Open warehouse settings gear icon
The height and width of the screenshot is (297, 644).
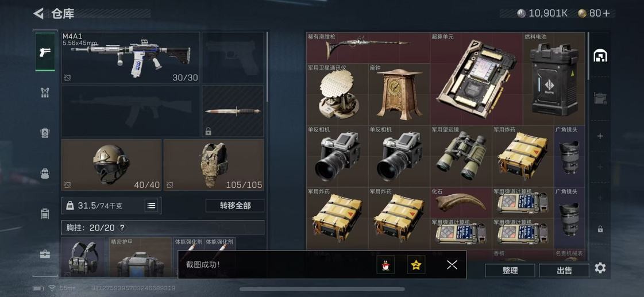600,268
